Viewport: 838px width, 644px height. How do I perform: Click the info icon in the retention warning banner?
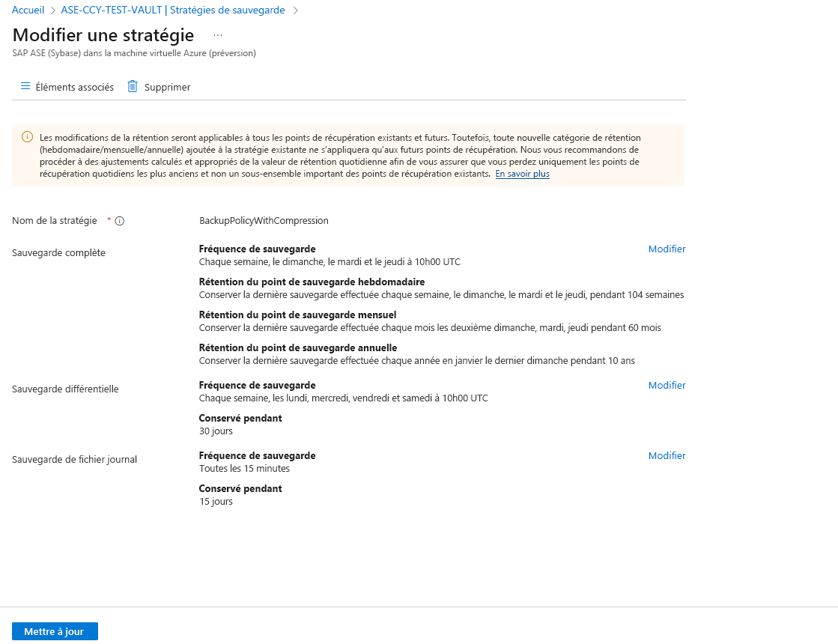coord(28,137)
